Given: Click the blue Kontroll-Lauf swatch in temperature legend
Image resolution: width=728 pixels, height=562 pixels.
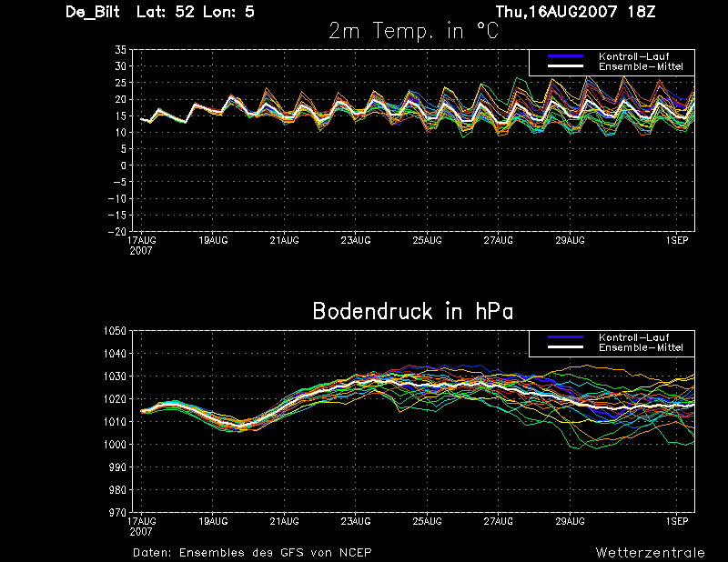Looking at the screenshot, I should (x=565, y=56).
